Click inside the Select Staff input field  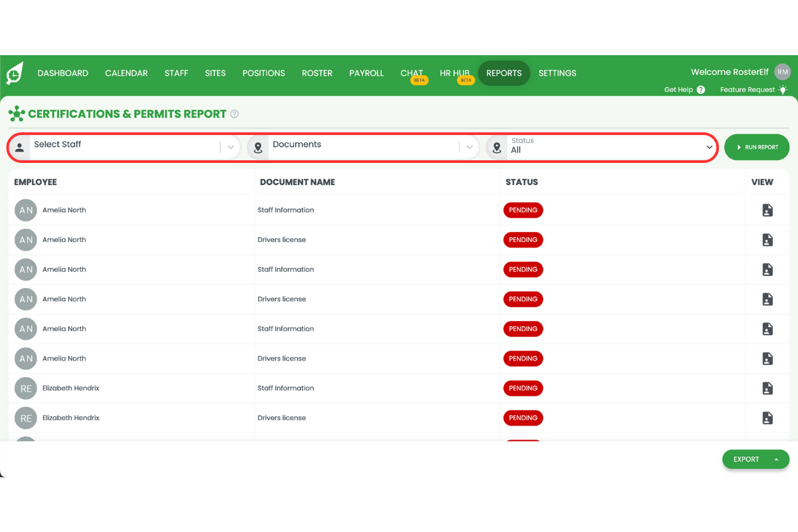pos(120,144)
